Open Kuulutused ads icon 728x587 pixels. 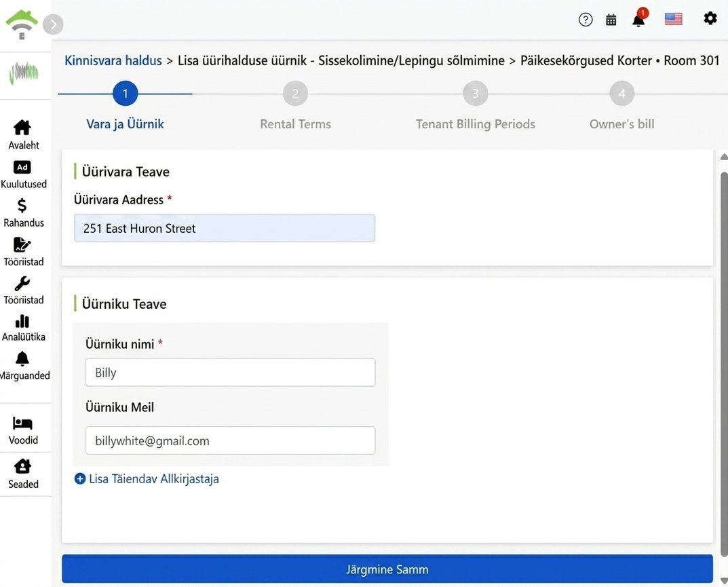click(x=22, y=167)
